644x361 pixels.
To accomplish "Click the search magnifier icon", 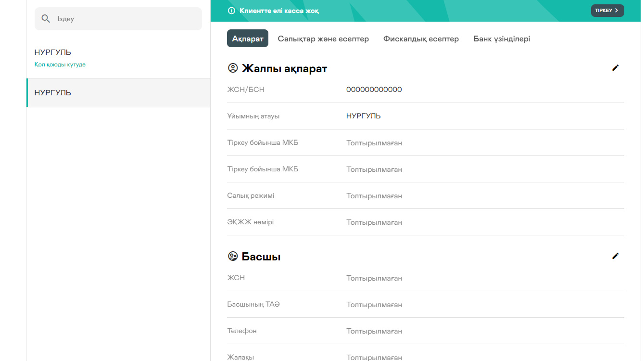I will (x=46, y=19).
